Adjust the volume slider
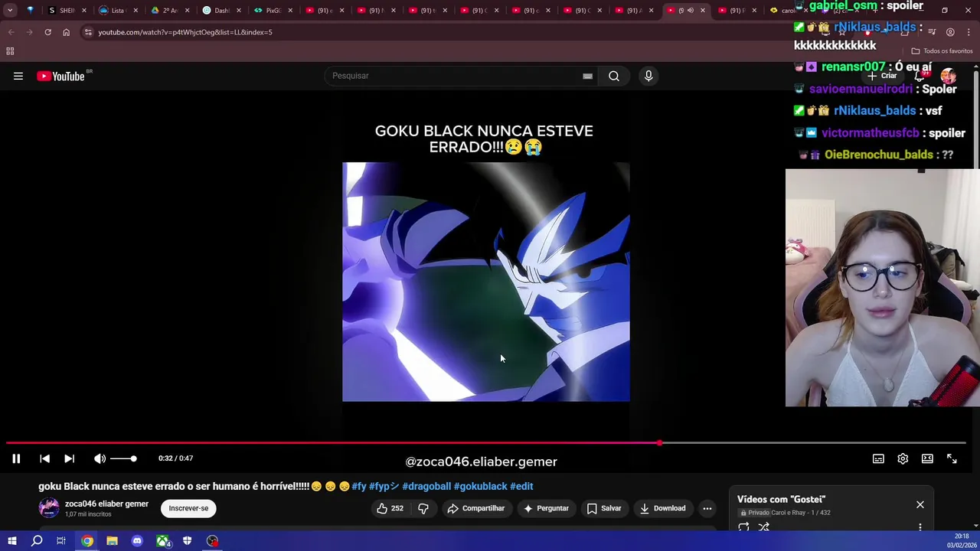 pos(122,458)
